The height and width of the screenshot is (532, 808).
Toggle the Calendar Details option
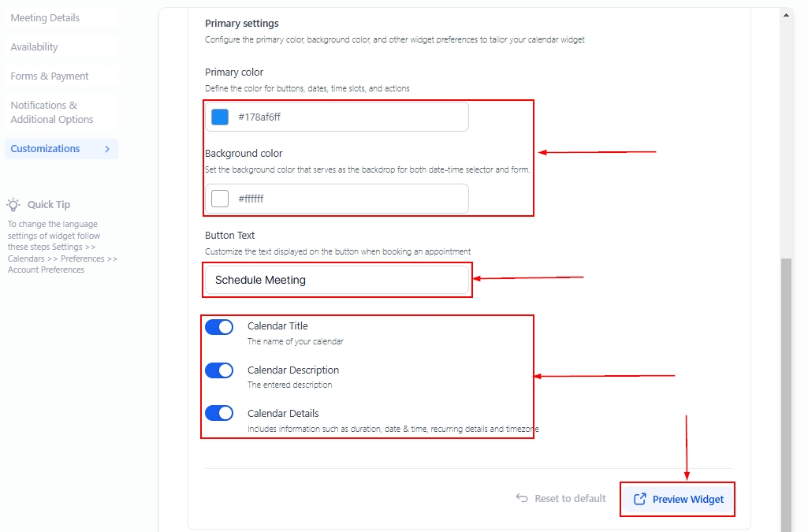pyautogui.click(x=219, y=413)
